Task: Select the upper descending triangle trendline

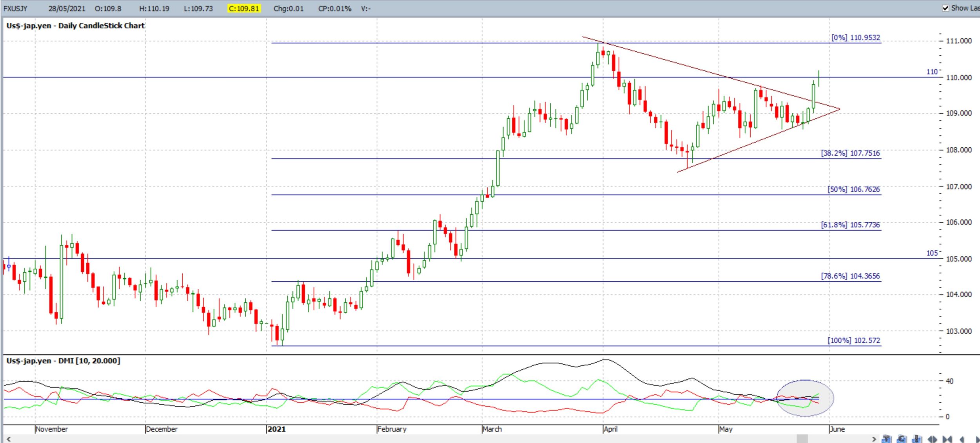Action: pos(711,72)
